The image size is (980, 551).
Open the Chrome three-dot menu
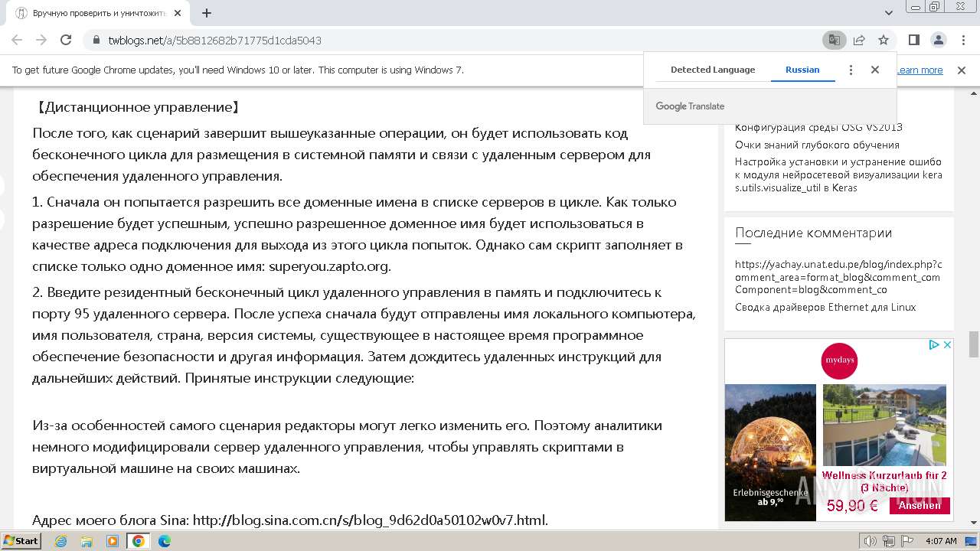click(x=962, y=40)
